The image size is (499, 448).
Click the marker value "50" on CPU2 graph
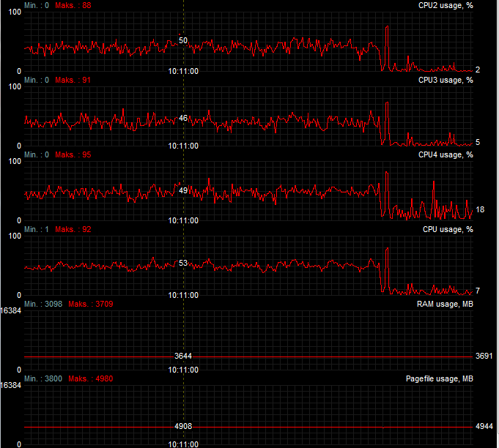(183, 41)
